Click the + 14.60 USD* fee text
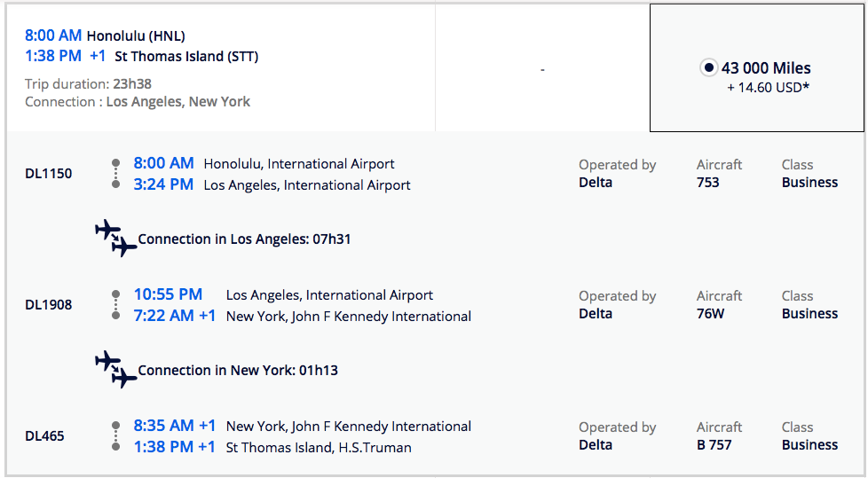Viewport: 868px width, 478px height. pos(768,87)
